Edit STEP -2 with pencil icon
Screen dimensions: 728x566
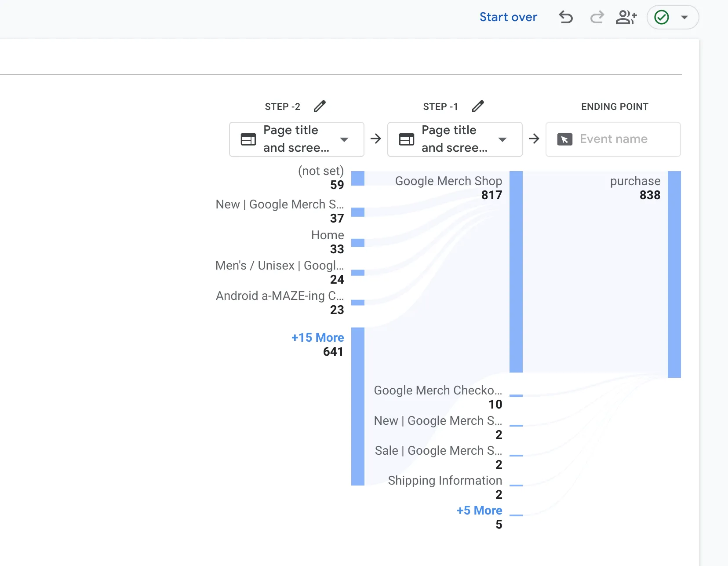[x=320, y=106]
